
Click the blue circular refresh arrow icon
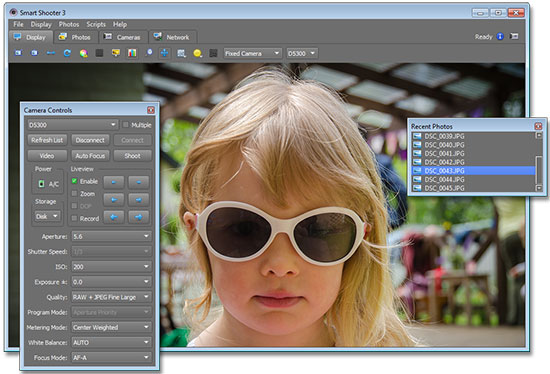tap(67, 53)
